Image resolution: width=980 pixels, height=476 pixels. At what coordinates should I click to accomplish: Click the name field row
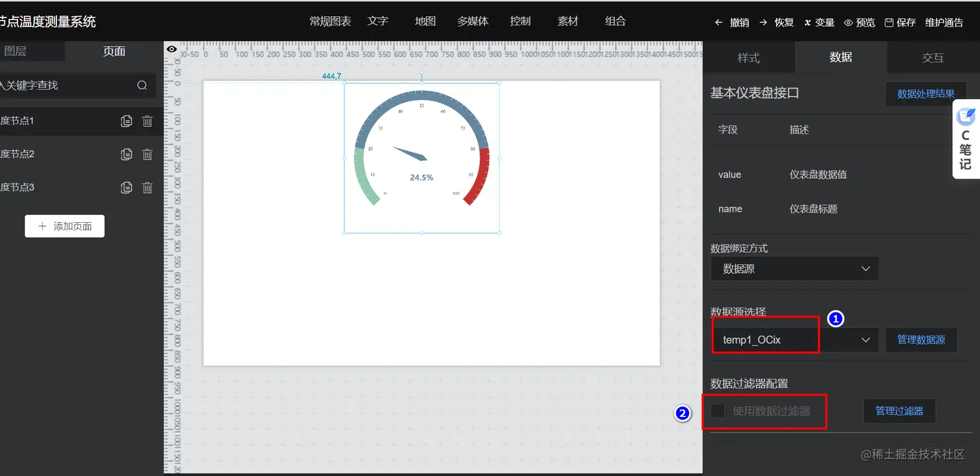pyautogui.click(x=841, y=209)
